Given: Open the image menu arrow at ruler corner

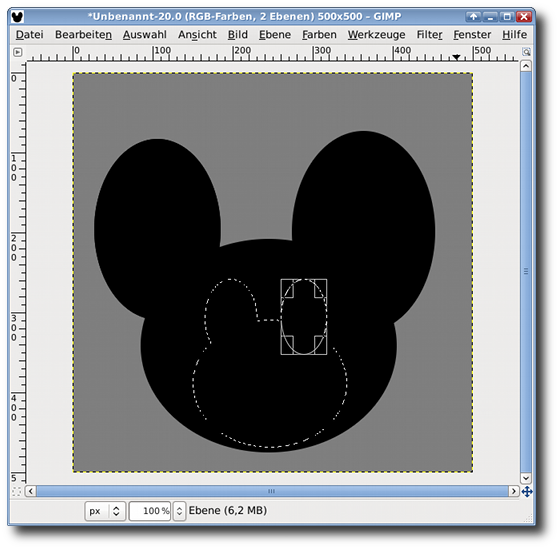Looking at the screenshot, I should (17, 52).
